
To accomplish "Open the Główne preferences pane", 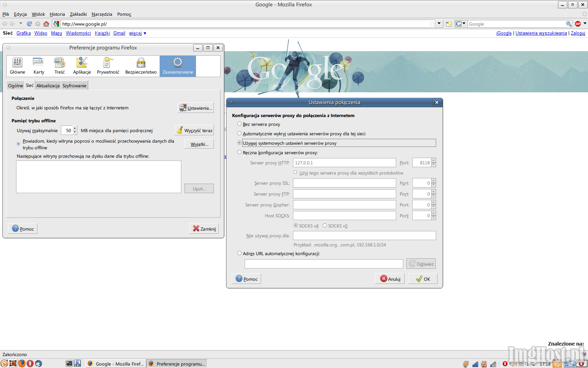I will [17, 66].
